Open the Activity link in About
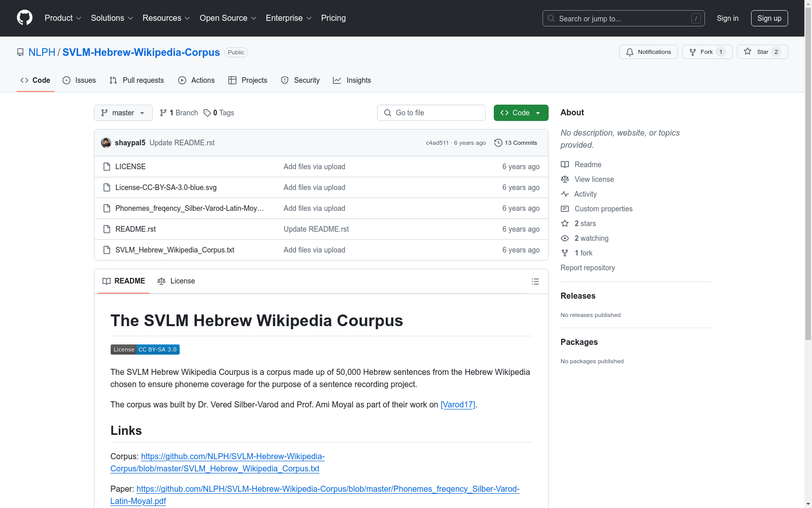Screen dimensions: 812x508 tap(579, 194)
